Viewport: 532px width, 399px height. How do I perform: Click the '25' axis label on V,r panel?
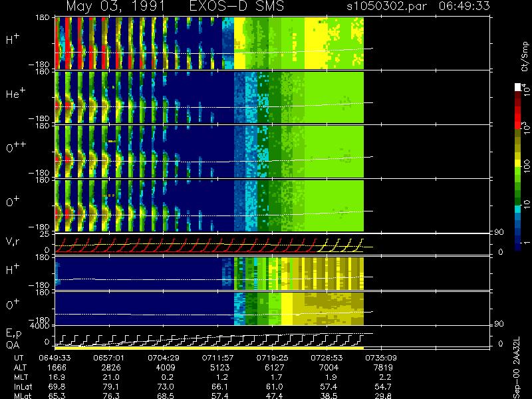tap(46, 234)
